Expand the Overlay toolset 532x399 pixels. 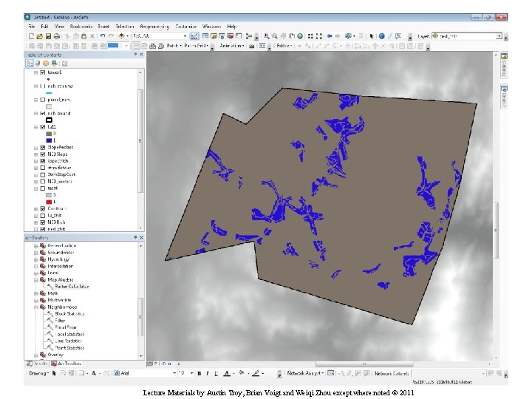pos(35,354)
